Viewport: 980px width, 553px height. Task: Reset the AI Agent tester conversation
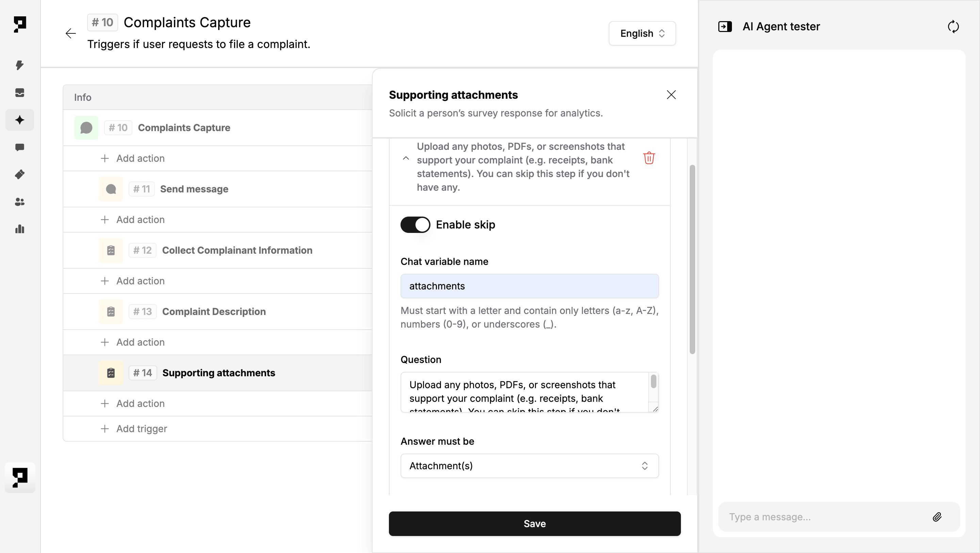[953, 27]
